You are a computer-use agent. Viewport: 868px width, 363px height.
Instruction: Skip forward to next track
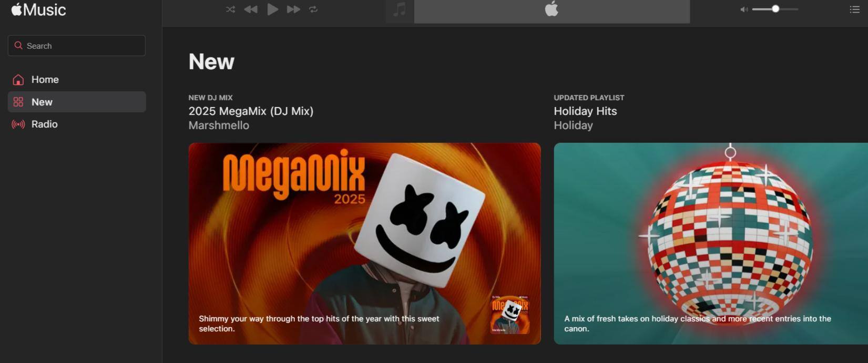coord(293,9)
